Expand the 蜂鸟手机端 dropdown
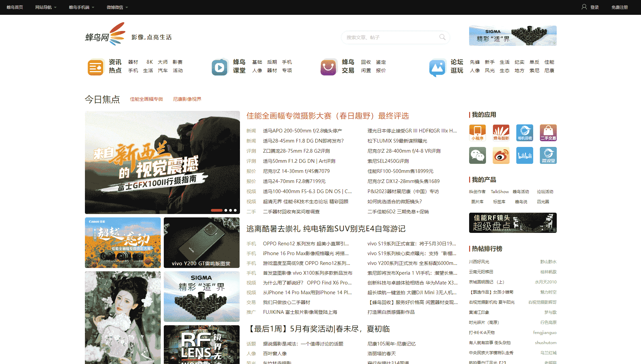Image resolution: width=641 pixels, height=364 pixels. coord(82,7)
